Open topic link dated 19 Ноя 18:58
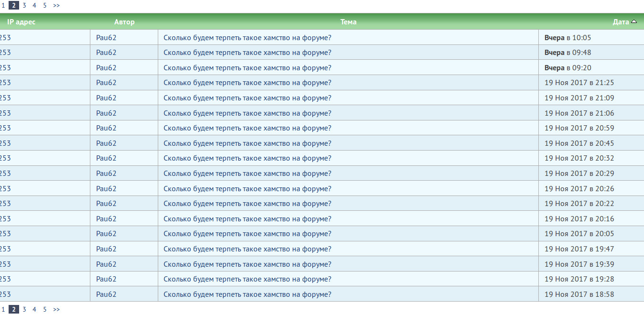Screen dimensions: 644x315 [x=247, y=294]
